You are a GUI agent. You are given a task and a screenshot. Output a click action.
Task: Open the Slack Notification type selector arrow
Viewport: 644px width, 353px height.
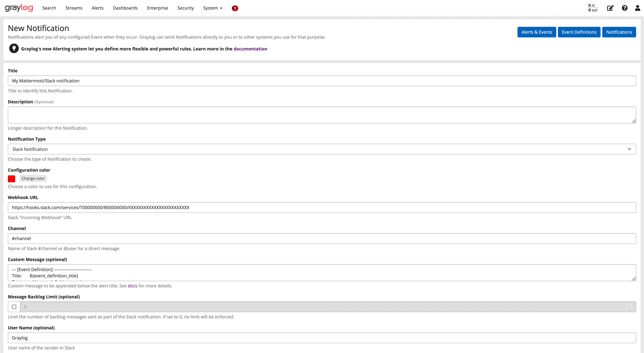click(x=629, y=149)
